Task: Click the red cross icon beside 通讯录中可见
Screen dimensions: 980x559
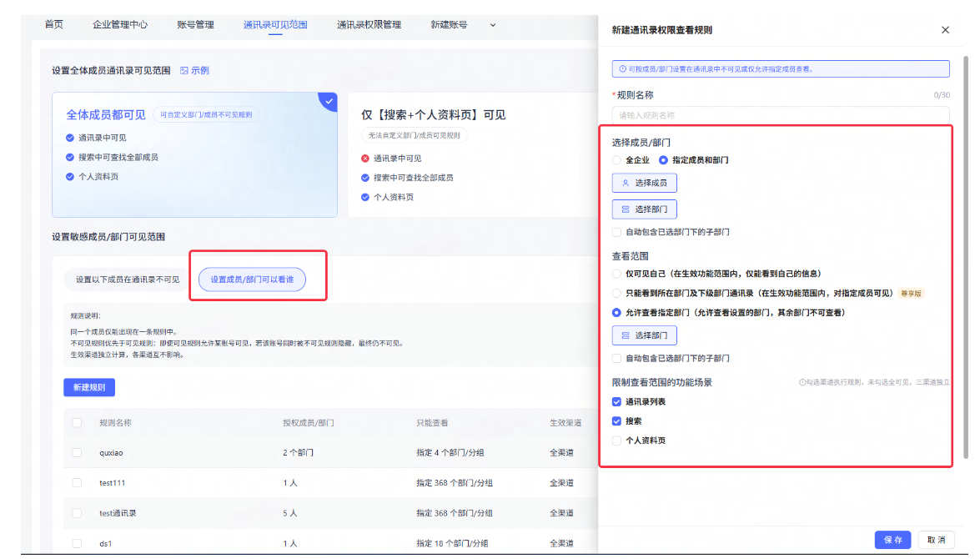Action: point(365,159)
